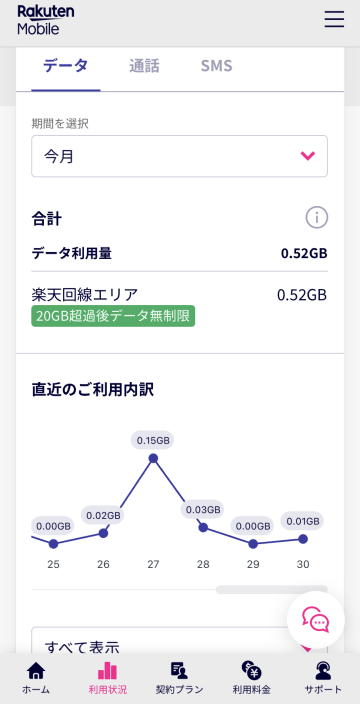Image resolution: width=360 pixels, height=704 pixels.
Task: Open 利用料金 in bottom navigation
Action: 251,678
